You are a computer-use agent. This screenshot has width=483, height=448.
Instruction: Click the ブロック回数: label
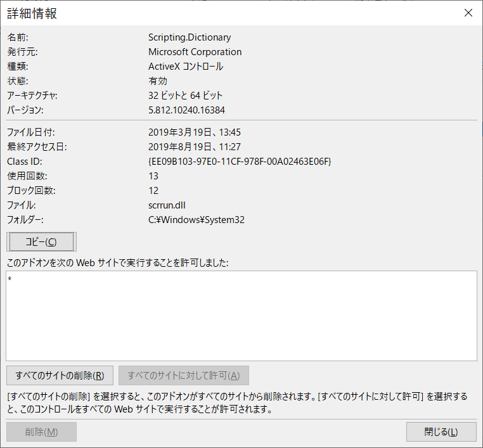31,191
